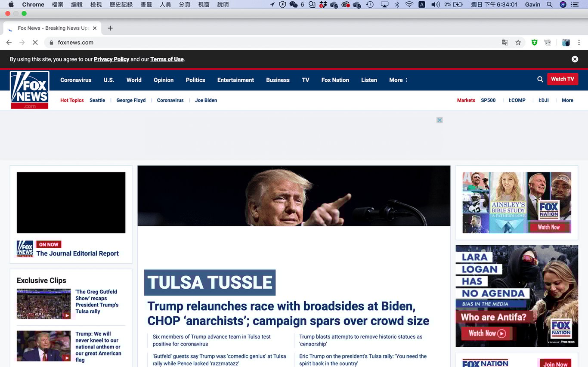The image size is (588, 367).
Task: Read Eric Trump Tulsa rally story
Action: click(x=363, y=360)
